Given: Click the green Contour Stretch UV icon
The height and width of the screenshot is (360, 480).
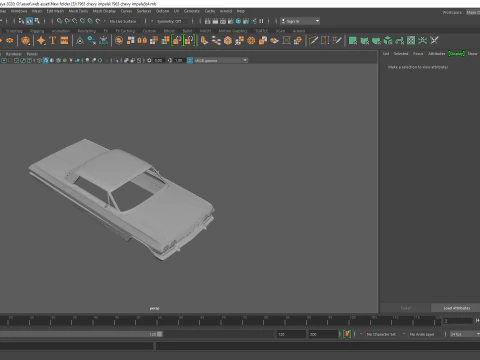Looking at the screenshot, I should click(x=399, y=41).
